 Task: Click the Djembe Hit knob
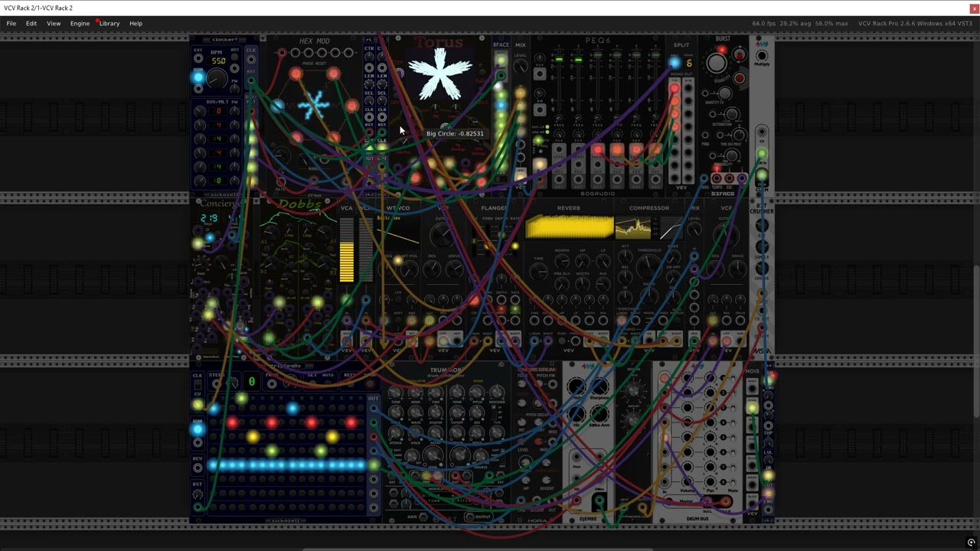[577, 413]
